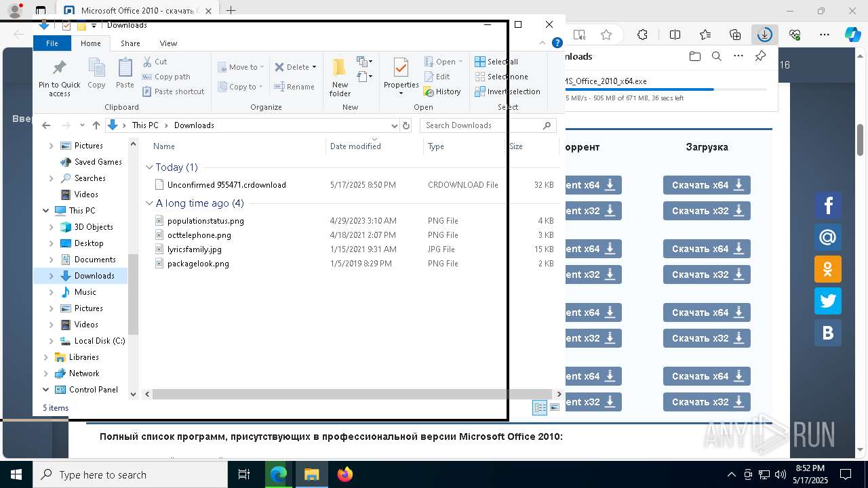This screenshot has width=868, height=488.
Task: Click the Rename icon
Action: 279,87
